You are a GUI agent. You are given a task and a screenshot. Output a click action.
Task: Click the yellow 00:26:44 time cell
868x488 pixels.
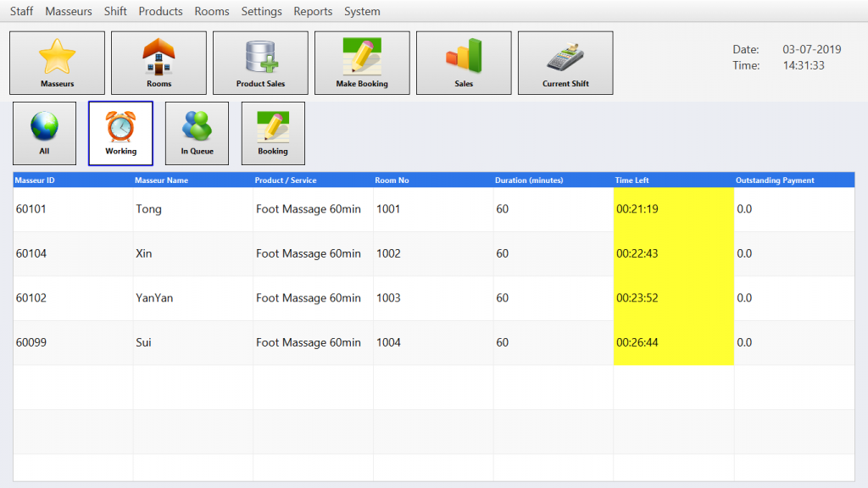(x=673, y=342)
